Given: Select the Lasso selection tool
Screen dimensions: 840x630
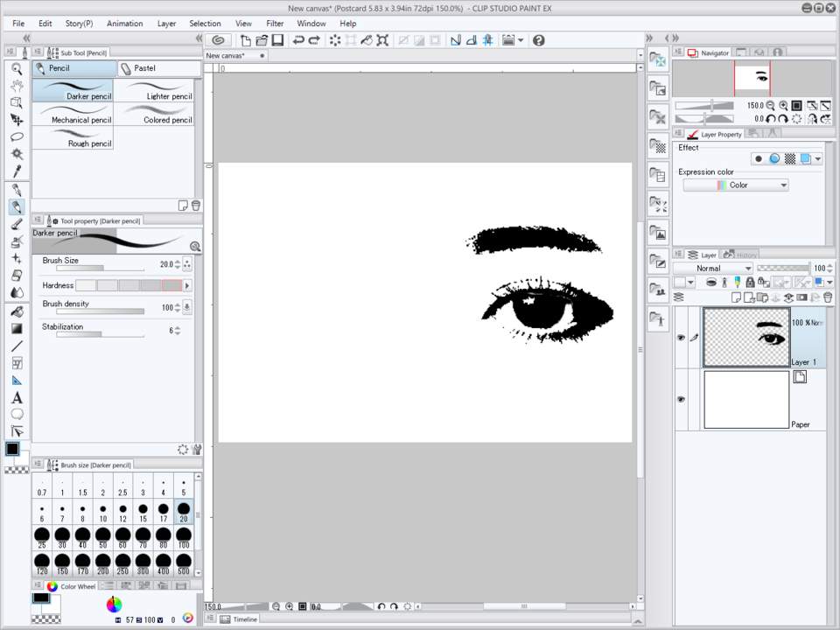Looking at the screenshot, I should (17, 136).
